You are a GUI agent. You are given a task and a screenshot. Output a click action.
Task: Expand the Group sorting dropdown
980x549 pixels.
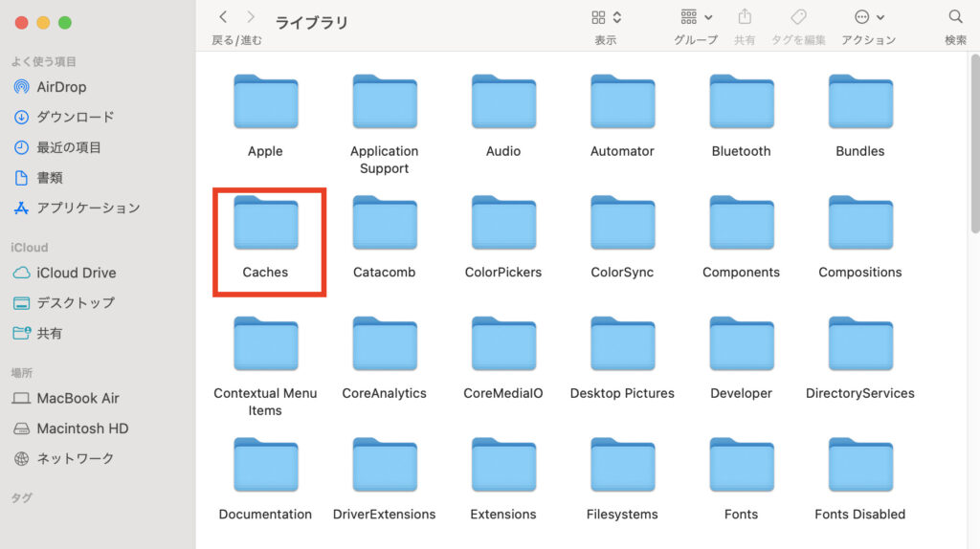pos(696,17)
